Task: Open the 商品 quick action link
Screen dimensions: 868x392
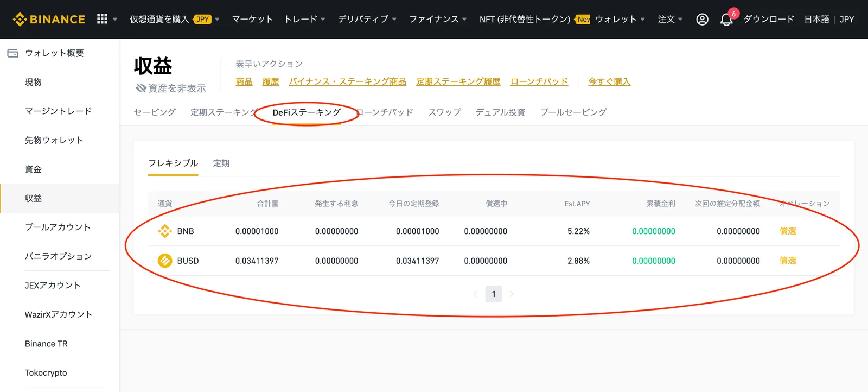Action: (x=244, y=81)
